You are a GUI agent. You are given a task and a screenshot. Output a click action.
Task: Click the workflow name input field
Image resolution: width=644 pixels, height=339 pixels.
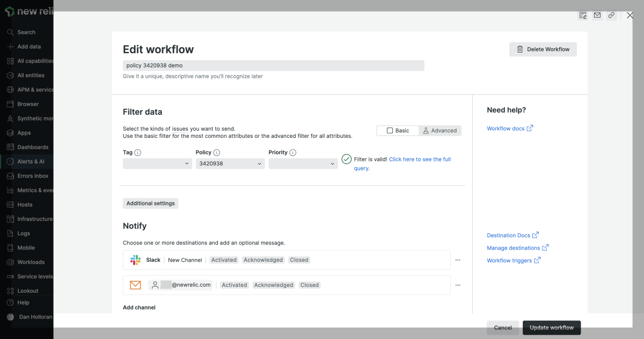tap(273, 65)
